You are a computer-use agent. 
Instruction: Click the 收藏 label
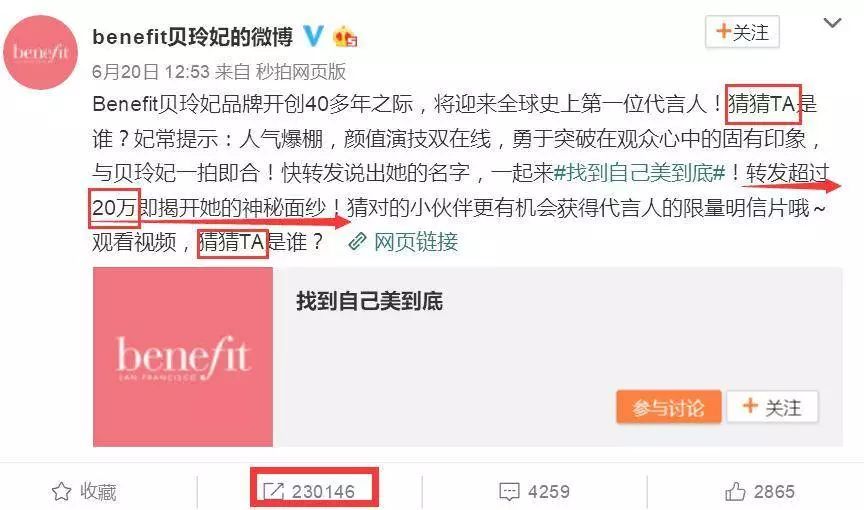[x=98, y=491]
